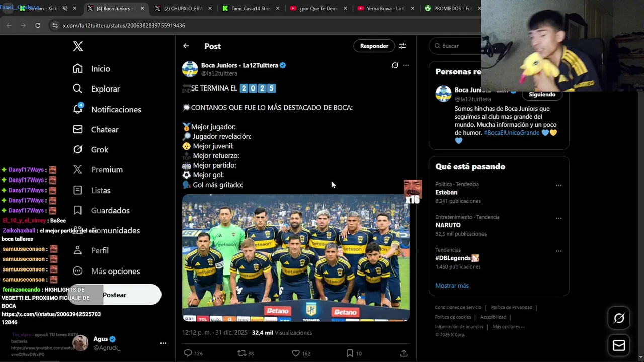Click the X logo in sidebar

click(78, 46)
